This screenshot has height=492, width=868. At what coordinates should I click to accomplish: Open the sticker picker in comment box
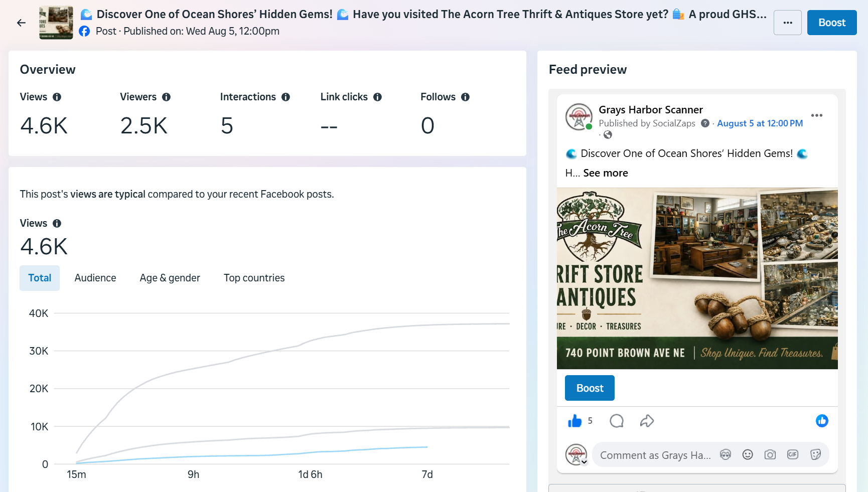[x=815, y=455]
